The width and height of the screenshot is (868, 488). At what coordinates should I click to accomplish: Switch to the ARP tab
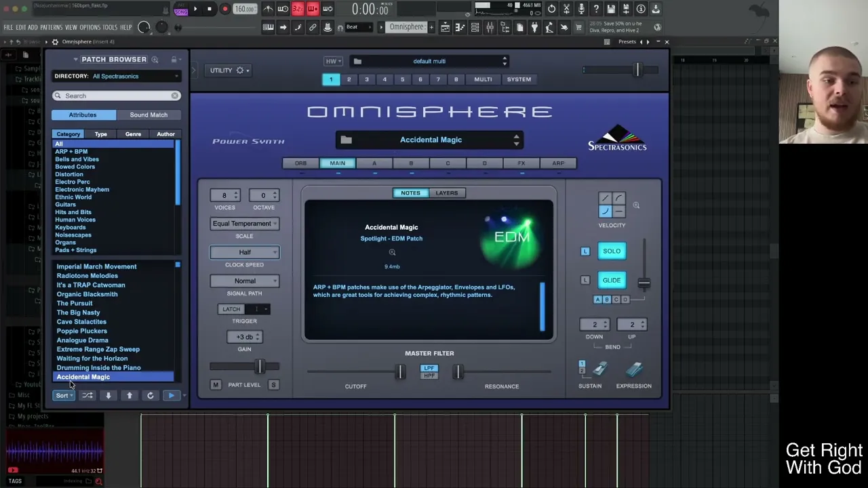click(557, 163)
